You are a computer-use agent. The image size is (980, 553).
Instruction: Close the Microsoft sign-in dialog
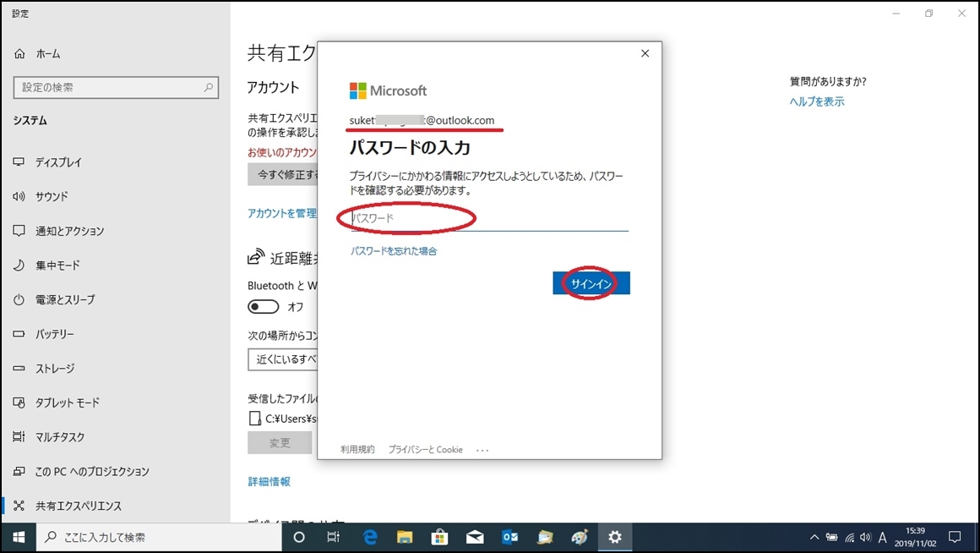click(x=645, y=54)
